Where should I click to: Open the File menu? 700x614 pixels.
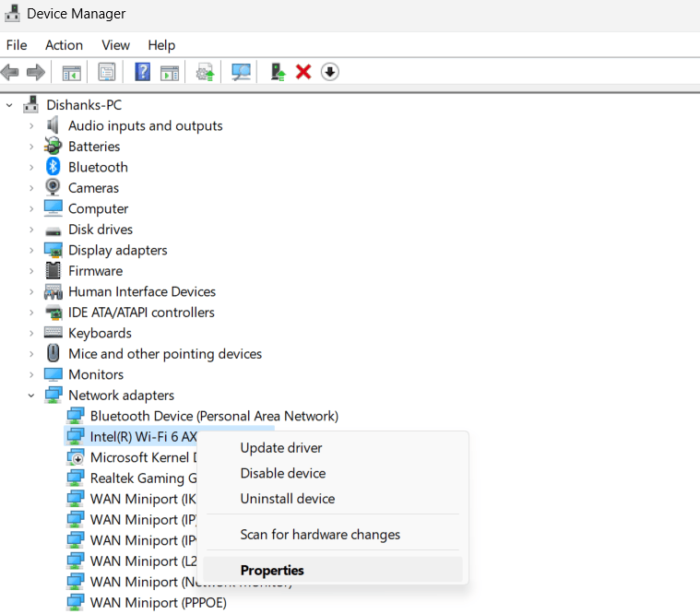tap(17, 45)
